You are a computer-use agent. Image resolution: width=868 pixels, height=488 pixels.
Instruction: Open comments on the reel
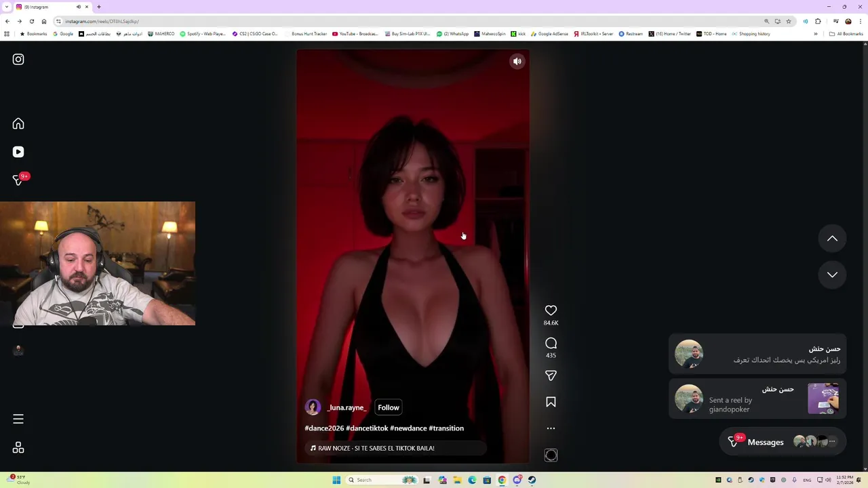click(551, 344)
